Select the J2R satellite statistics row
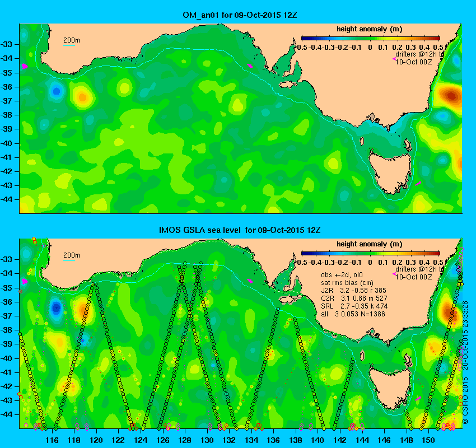 353,291
